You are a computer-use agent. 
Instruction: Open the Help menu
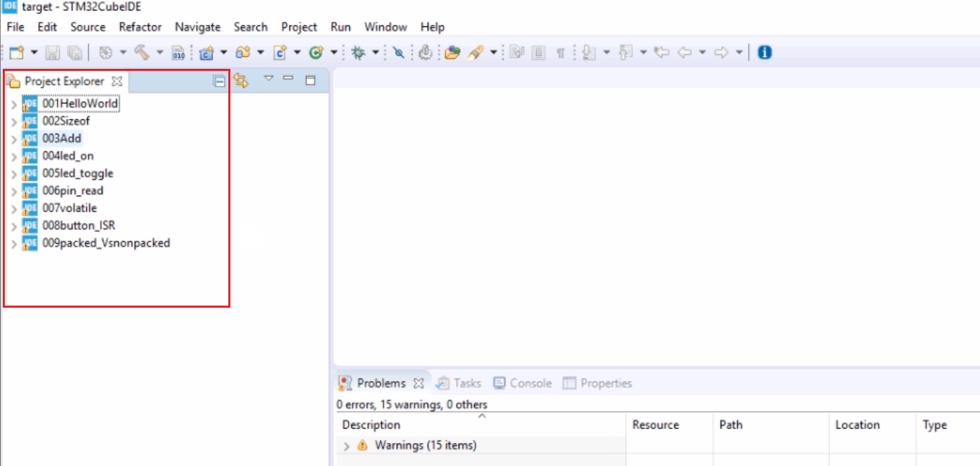pos(433,27)
